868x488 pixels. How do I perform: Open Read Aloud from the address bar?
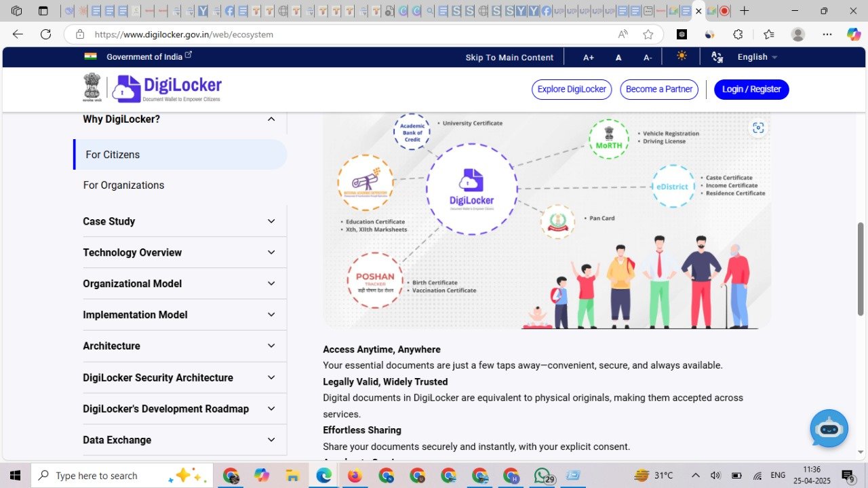[623, 34]
